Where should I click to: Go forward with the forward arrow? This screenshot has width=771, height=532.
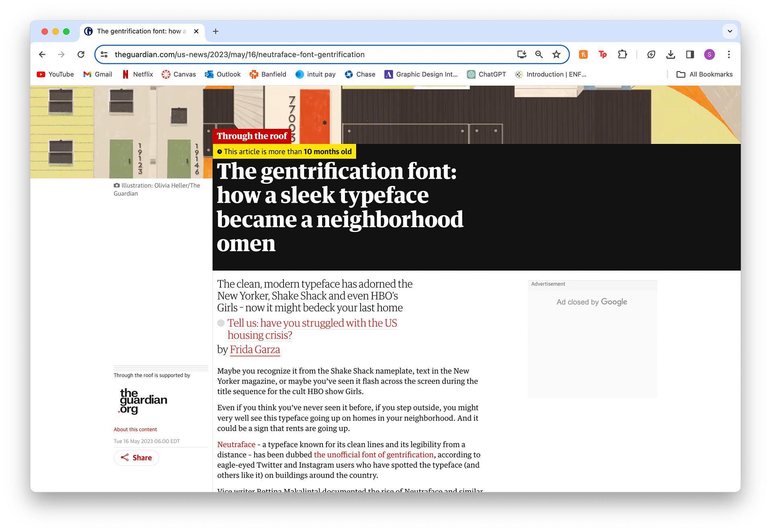pyautogui.click(x=61, y=55)
